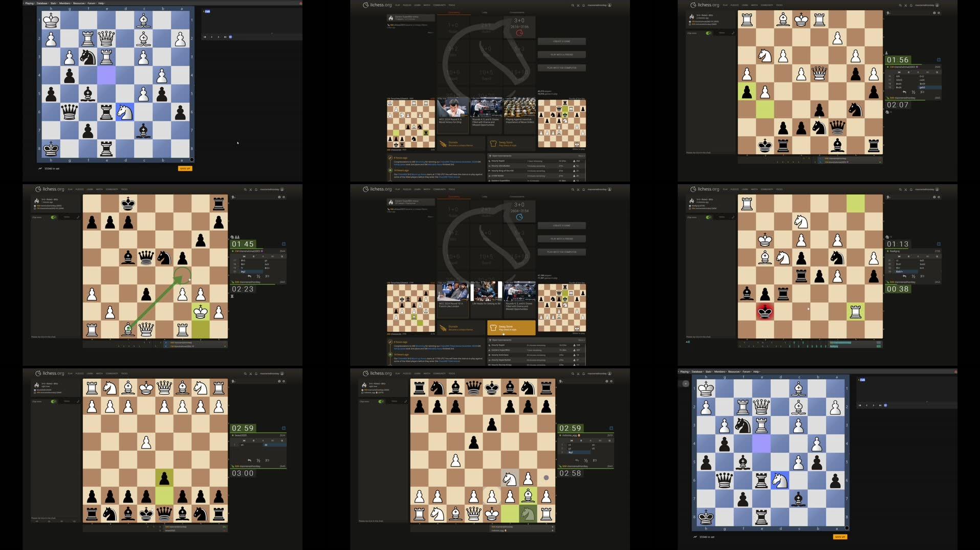Toggle chat room switch in game with 01:56 clock
Viewport: 980px width, 550px height.
(x=709, y=33)
